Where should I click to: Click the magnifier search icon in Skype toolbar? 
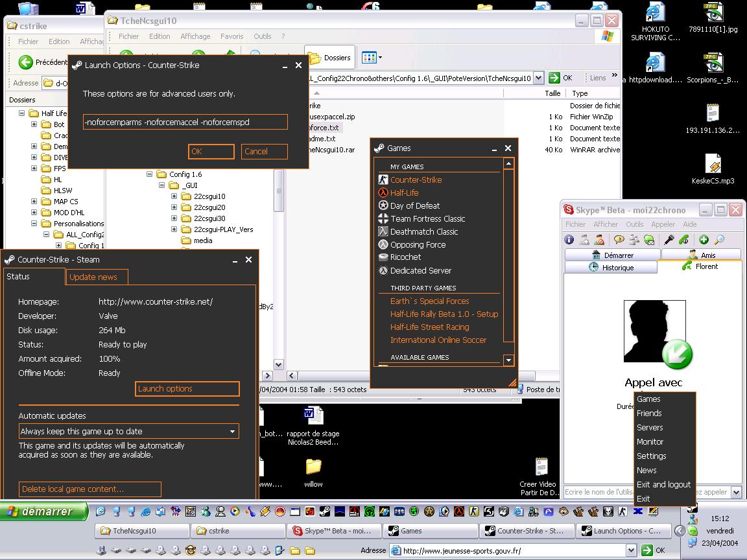(x=719, y=240)
